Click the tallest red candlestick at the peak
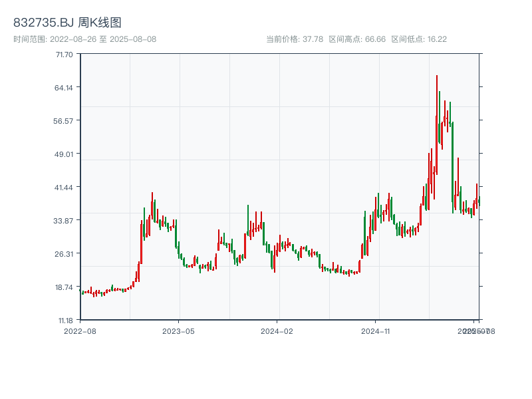Screen dimensions: 532x399 437,125
